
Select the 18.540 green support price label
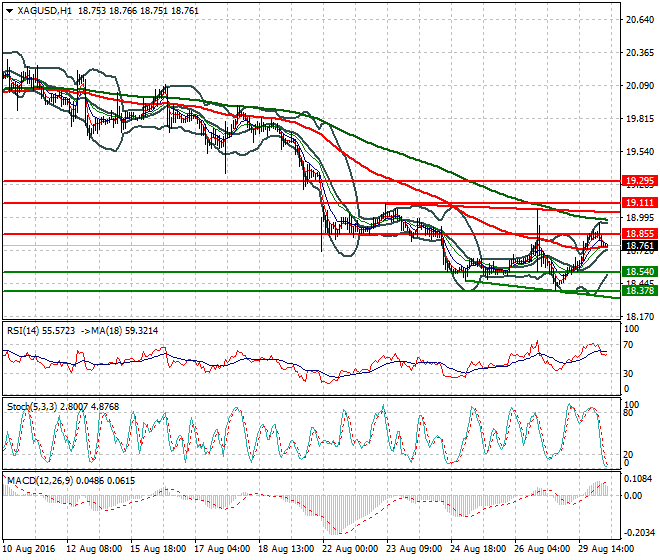pyautogui.click(x=640, y=272)
